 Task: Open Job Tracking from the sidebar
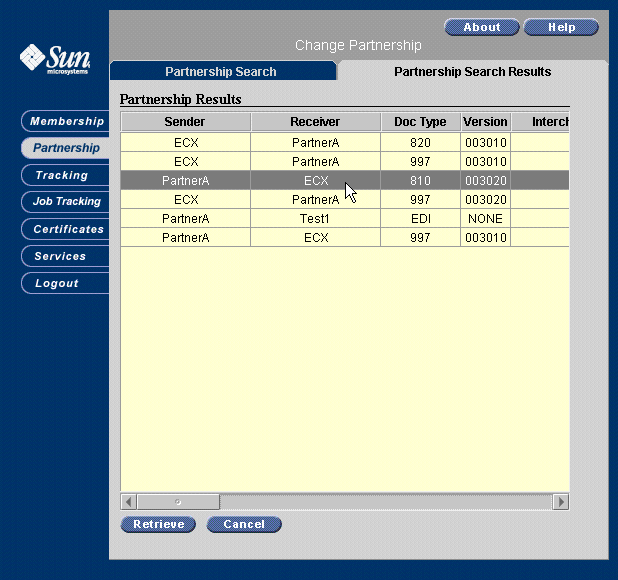coord(66,201)
